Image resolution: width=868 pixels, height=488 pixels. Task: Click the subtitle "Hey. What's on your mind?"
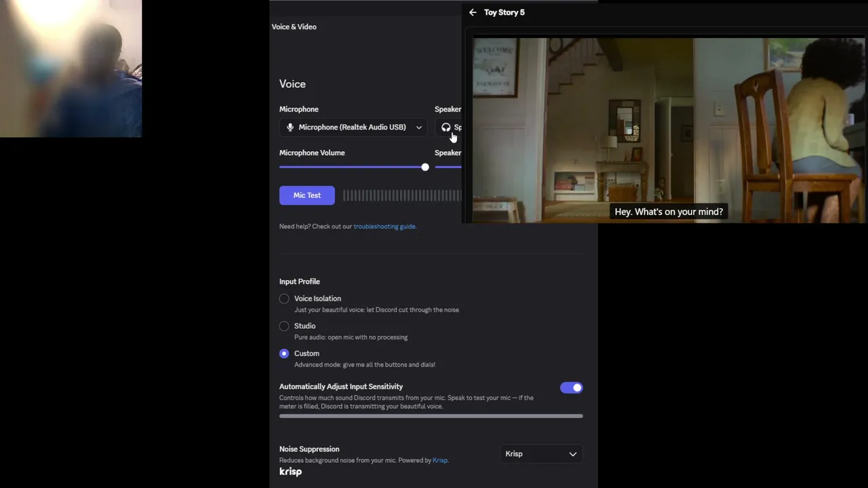pos(669,211)
